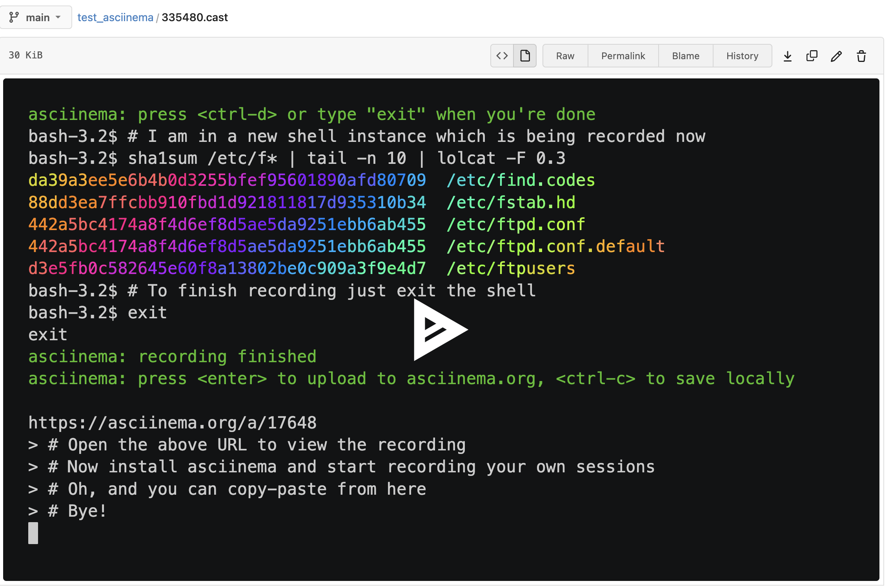Click the branch icon beside main

(x=14, y=17)
